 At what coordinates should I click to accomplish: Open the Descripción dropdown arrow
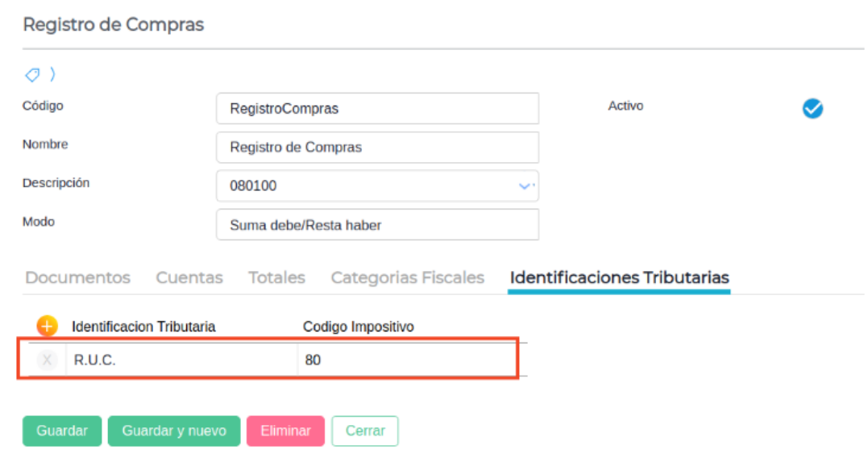[x=525, y=186]
